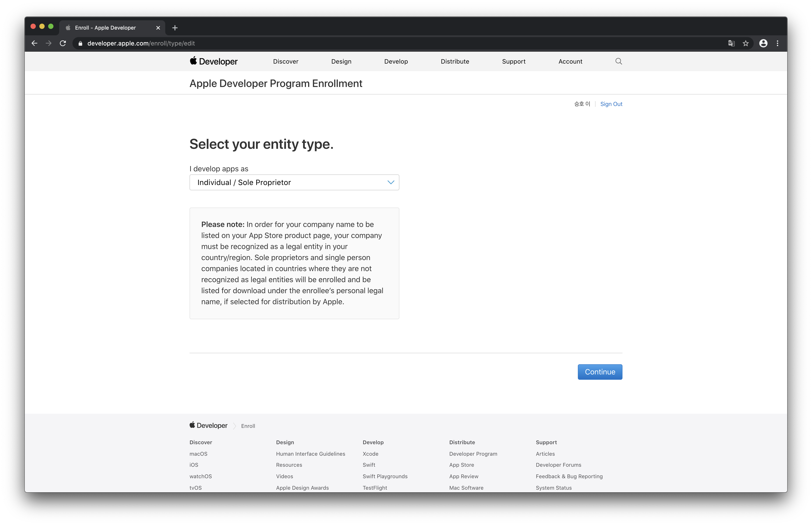Open the Account menu item

click(x=570, y=61)
